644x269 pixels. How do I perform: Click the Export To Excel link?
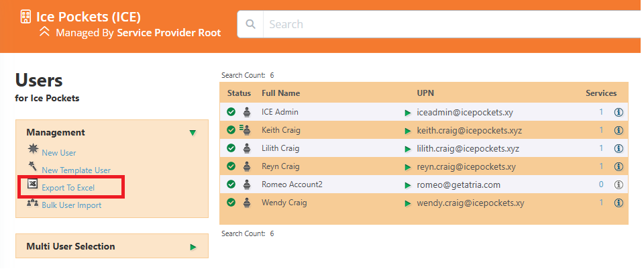[x=68, y=188]
